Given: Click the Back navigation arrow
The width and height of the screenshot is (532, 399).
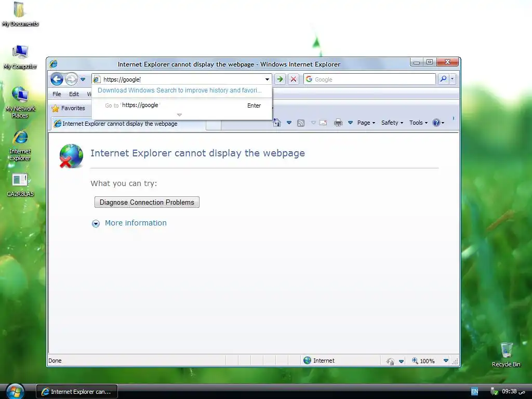Looking at the screenshot, I should pos(57,79).
